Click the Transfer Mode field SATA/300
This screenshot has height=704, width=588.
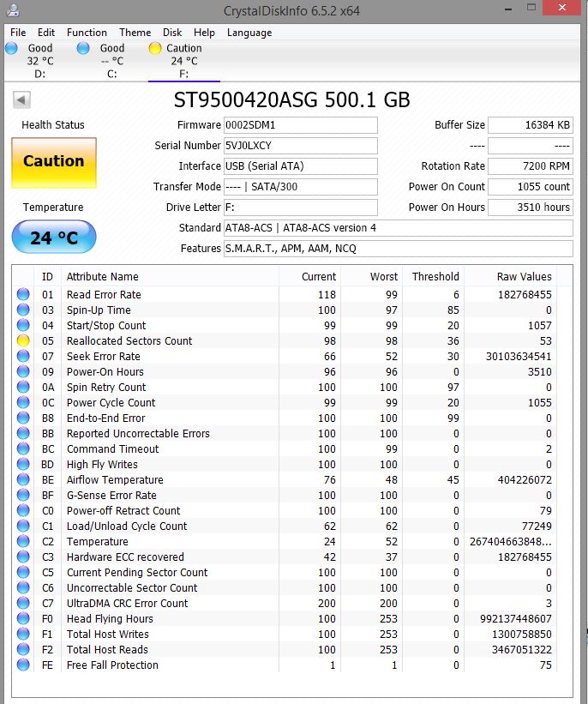point(300,187)
